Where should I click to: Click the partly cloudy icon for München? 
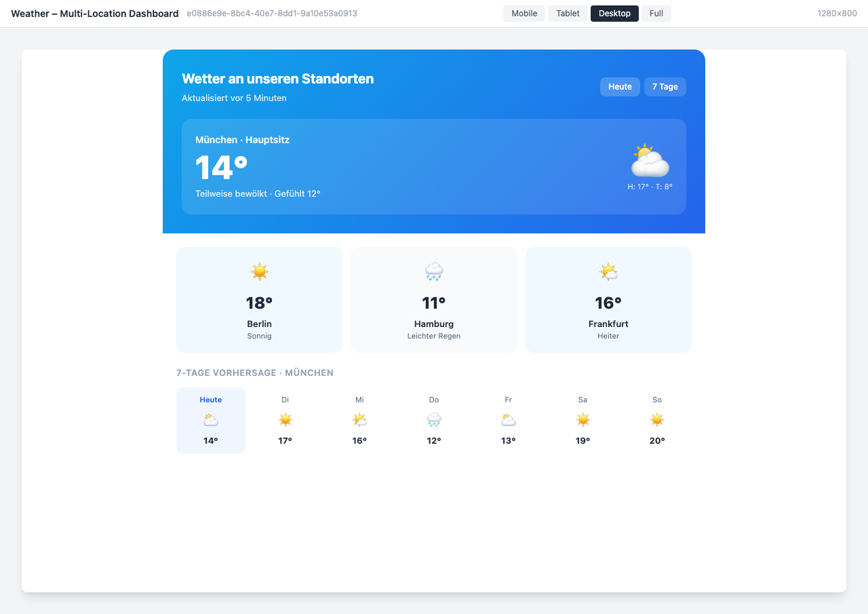[x=649, y=161]
